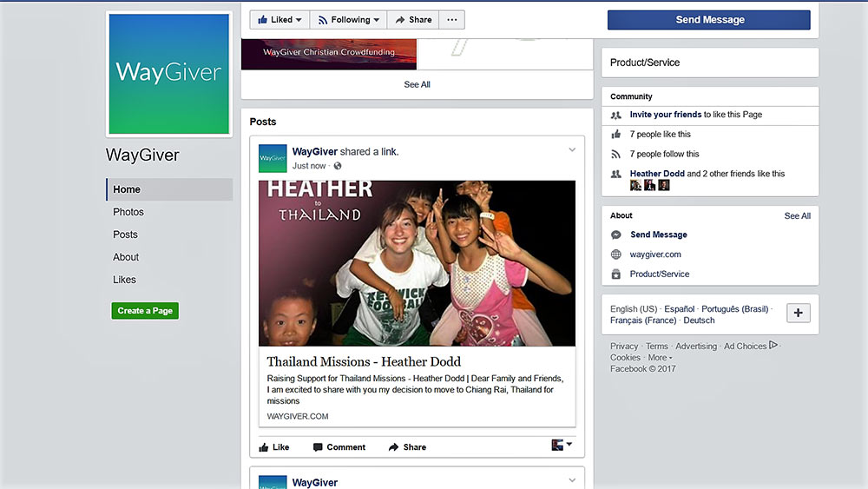Image resolution: width=868 pixels, height=489 pixels.
Task: Click the Product/Service category icon
Action: [x=615, y=274]
